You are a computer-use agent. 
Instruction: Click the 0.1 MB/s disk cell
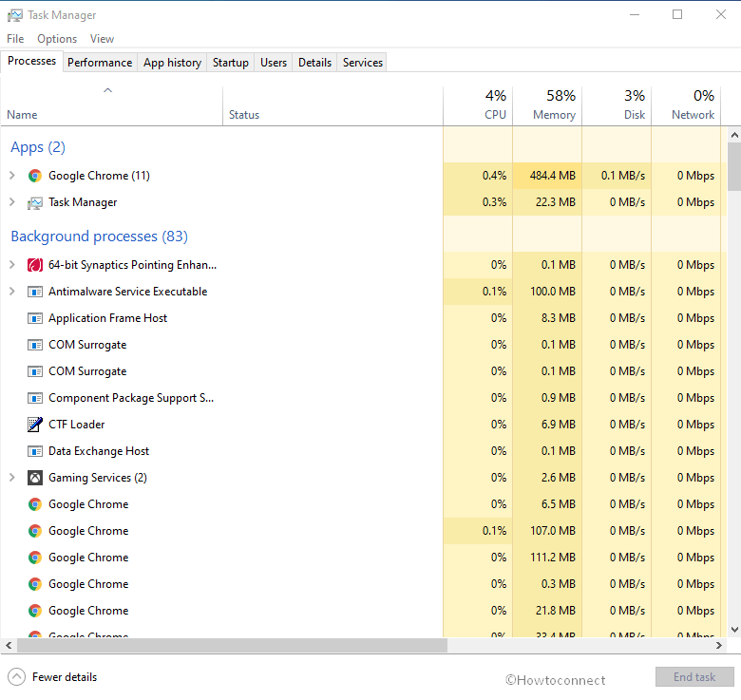point(617,176)
